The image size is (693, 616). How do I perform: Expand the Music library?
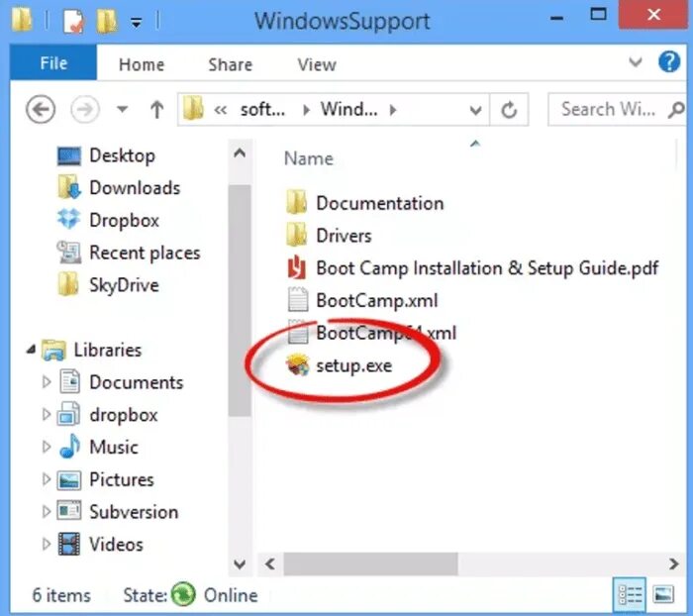pos(46,447)
